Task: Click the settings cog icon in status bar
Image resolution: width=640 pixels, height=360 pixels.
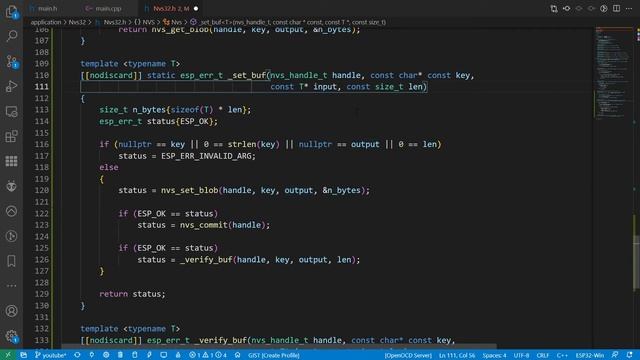Action: pos(106,355)
